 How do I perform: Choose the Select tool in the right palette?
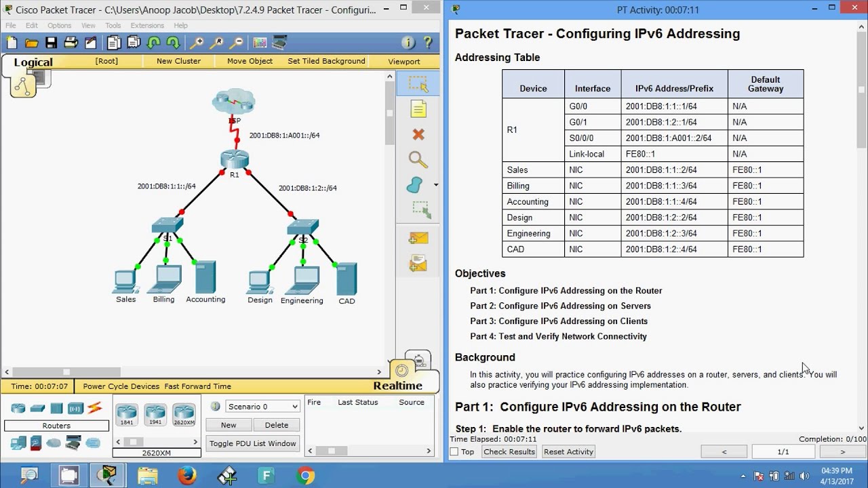tap(418, 83)
